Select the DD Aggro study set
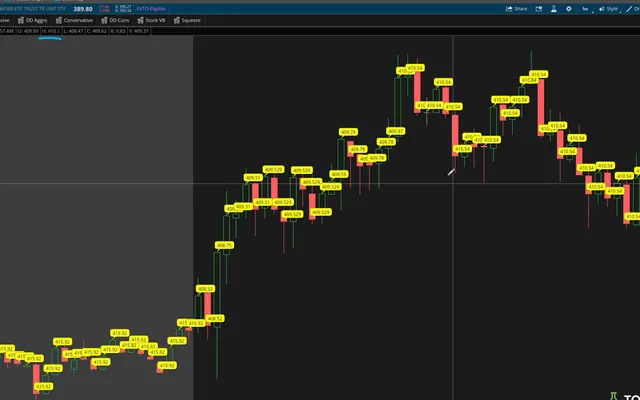 pos(33,20)
